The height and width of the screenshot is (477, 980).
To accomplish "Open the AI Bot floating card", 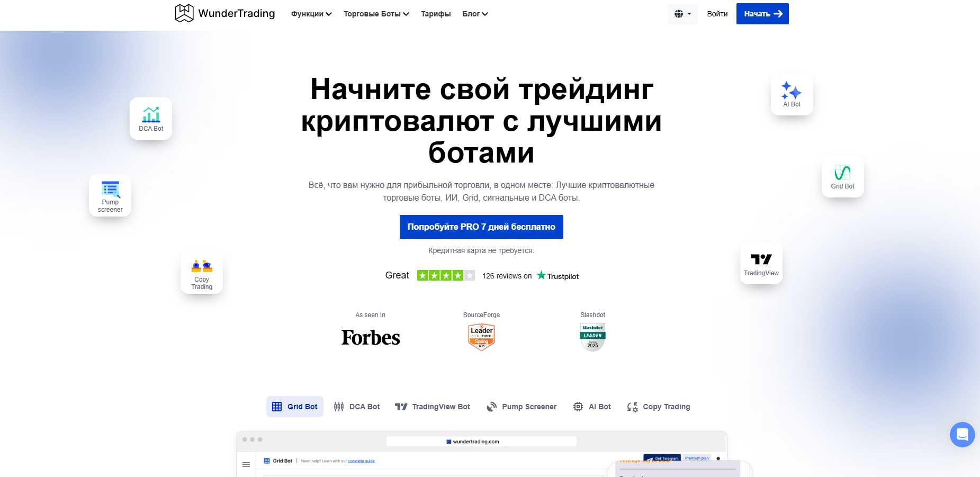I will pyautogui.click(x=792, y=94).
